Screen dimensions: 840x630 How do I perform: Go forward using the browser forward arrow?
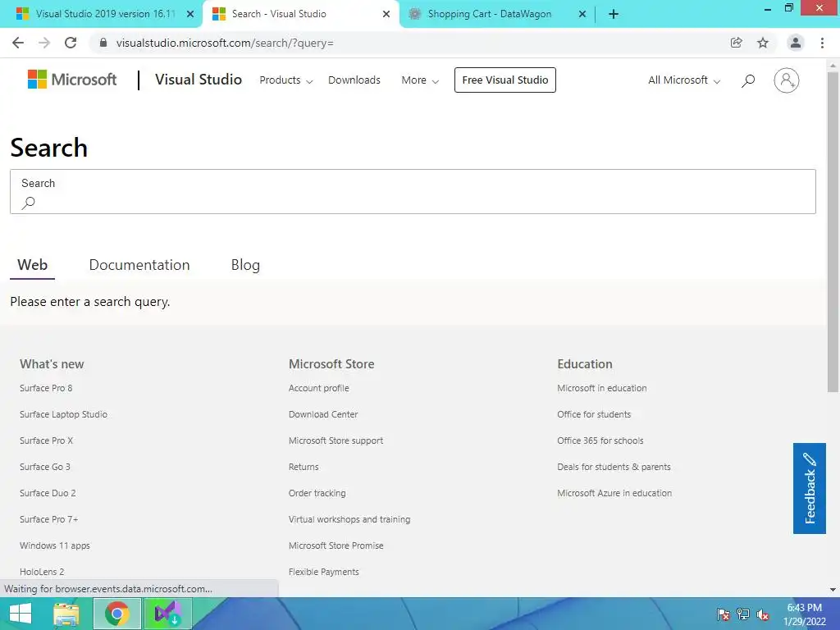click(44, 43)
